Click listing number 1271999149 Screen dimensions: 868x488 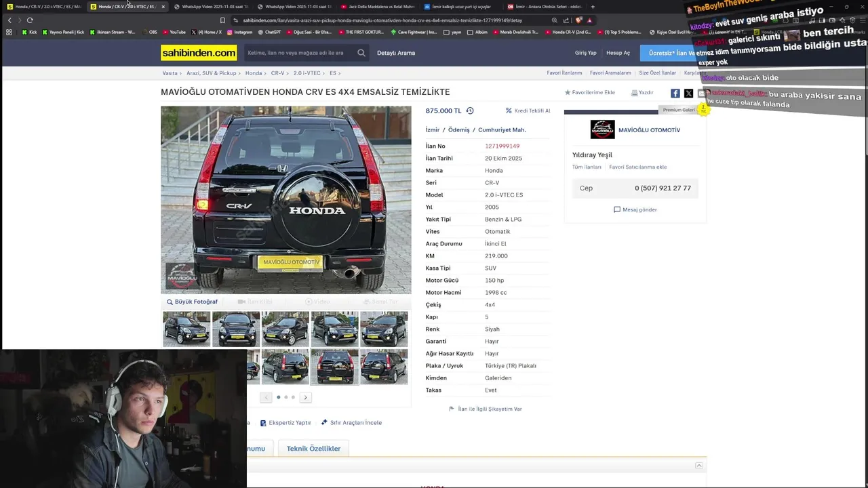[x=502, y=146]
